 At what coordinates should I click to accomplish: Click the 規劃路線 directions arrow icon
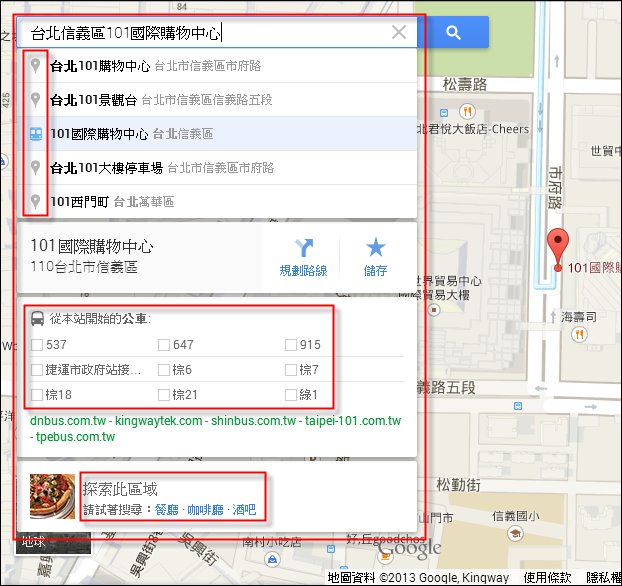(x=304, y=248)
